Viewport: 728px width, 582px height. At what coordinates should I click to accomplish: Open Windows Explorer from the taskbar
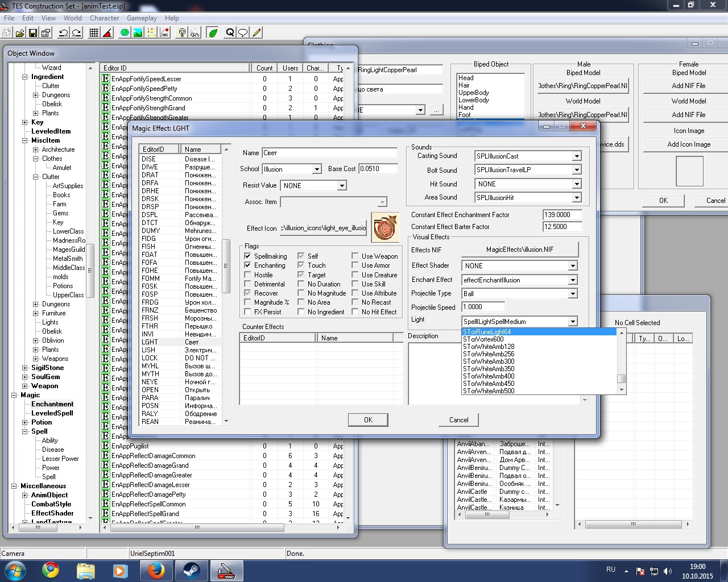tap(86, 570)
